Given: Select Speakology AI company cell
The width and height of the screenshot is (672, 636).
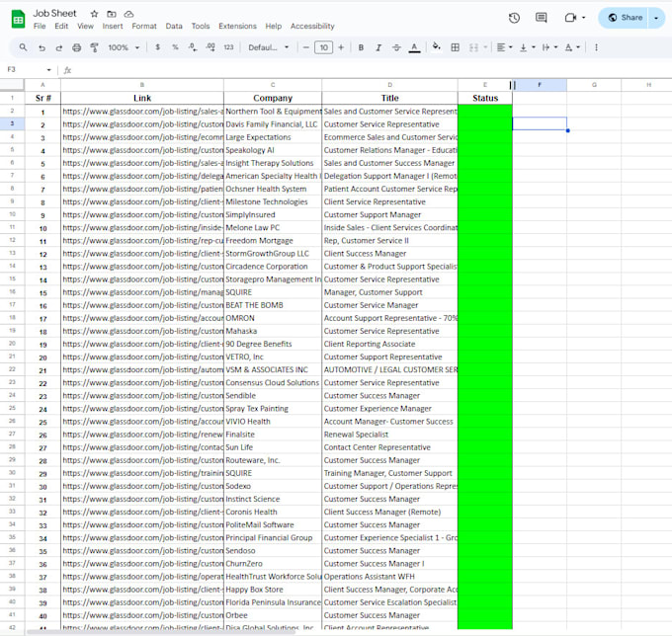Looking at the screenshot, I should coord(273,150).
